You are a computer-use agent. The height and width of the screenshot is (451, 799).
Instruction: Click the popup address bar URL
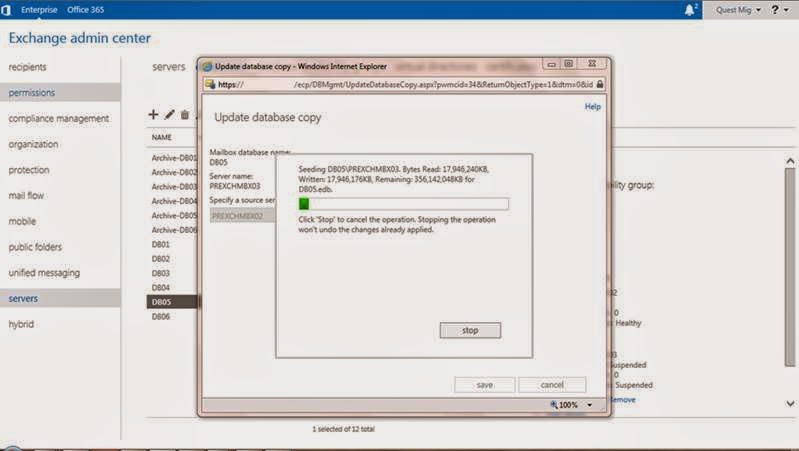point(405,85)
